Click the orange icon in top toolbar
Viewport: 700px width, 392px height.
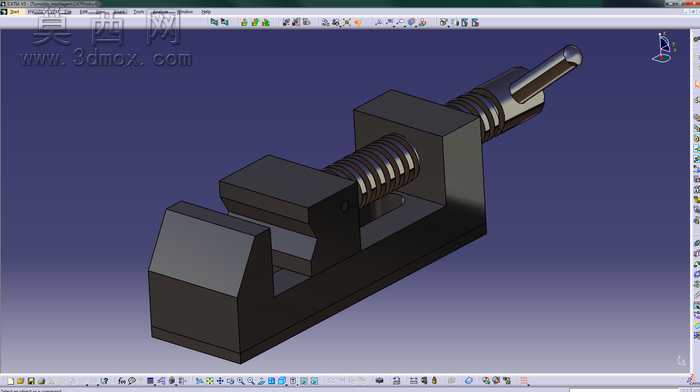click(x=358, y=22)
